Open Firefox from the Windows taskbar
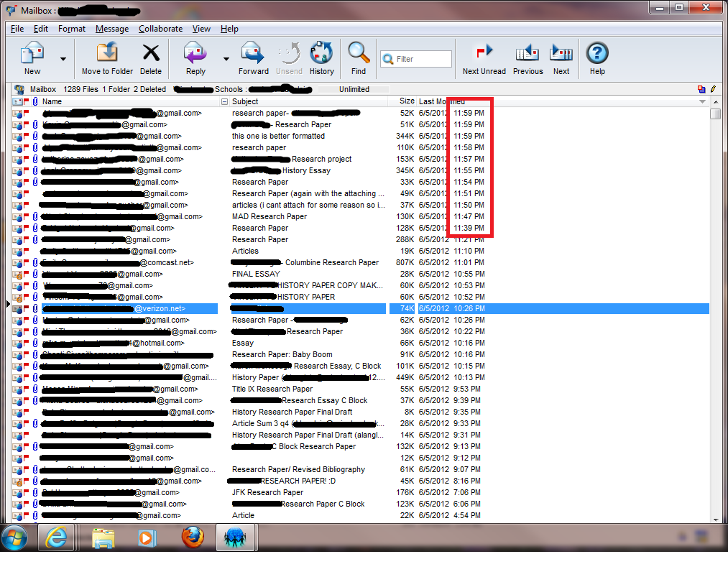Image resolution: width=728 pixels, height=577 pixels. [193, 537]
